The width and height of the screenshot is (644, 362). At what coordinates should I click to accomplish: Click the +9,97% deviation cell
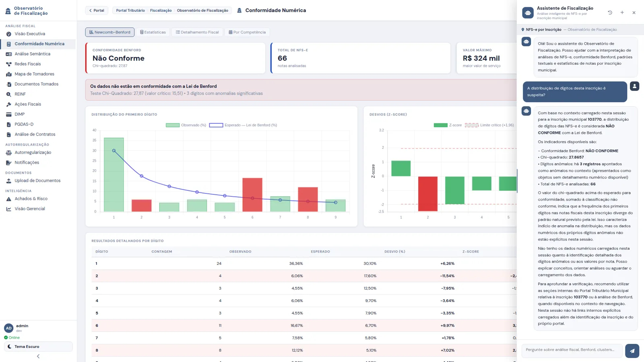point(448,325)
